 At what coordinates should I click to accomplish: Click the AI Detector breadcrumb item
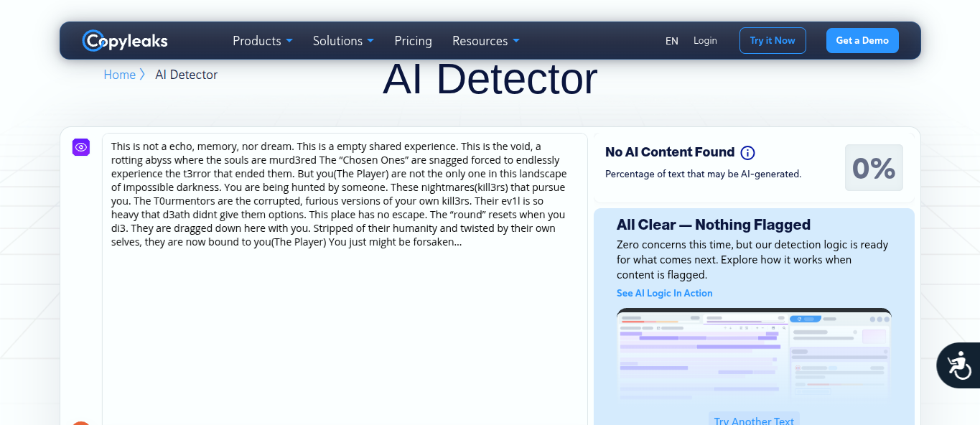(x=186, y=75)
